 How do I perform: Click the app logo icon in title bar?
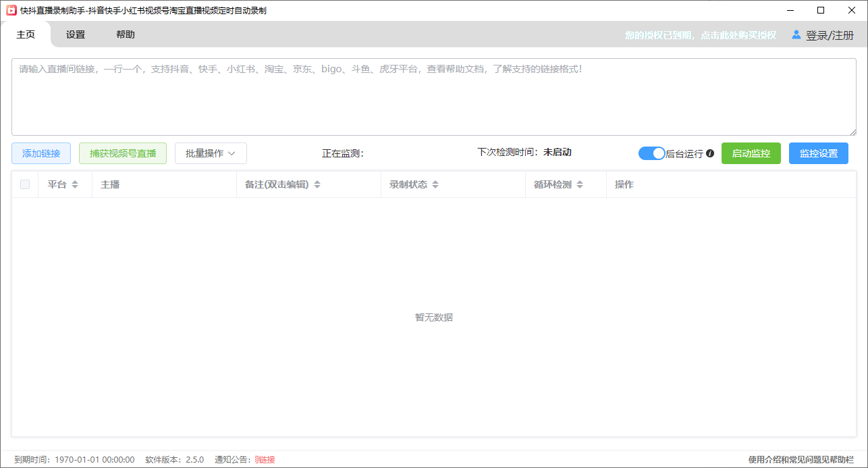(x=11, y=10)
